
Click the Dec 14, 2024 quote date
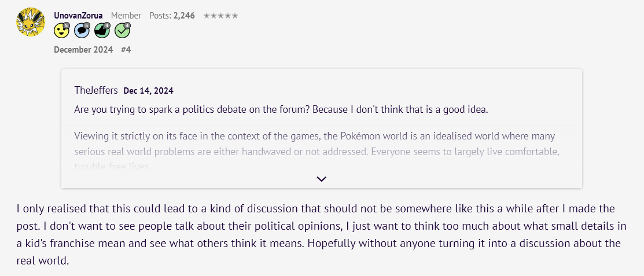pyautogui.click(x=148, y=91)
